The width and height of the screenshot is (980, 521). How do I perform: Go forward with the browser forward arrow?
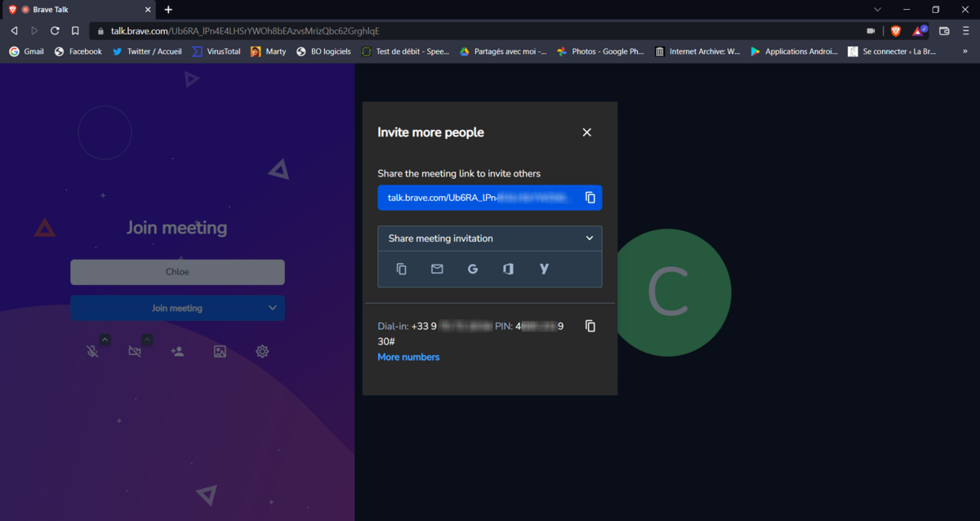click(34, 31)
